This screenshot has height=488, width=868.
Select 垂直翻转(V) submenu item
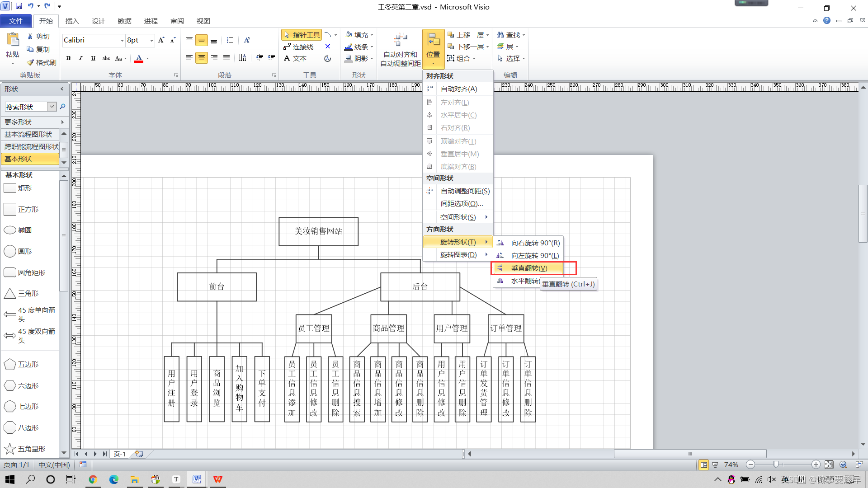coord(529,268)
